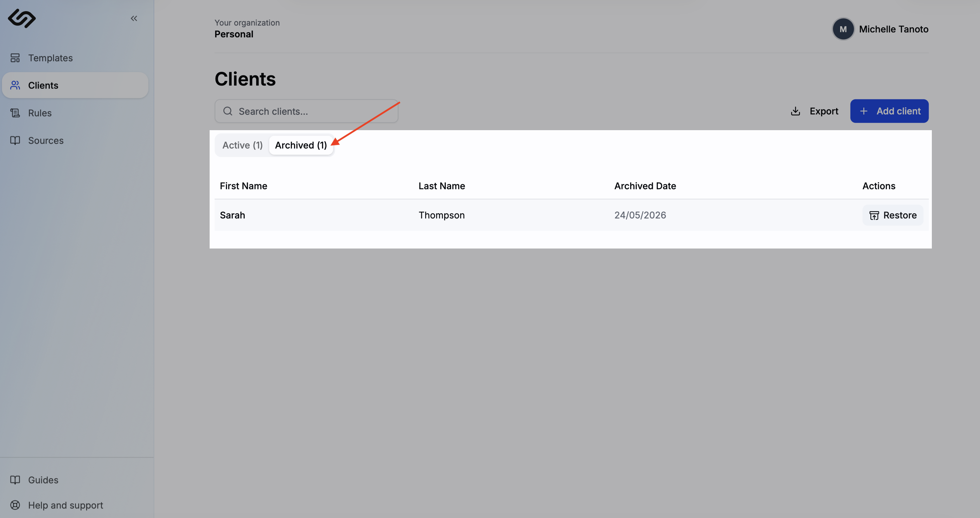The width and height of the screenshot is (980, 518).
Task: Click the search magnifier icon
Action: (x=228, y=111)
